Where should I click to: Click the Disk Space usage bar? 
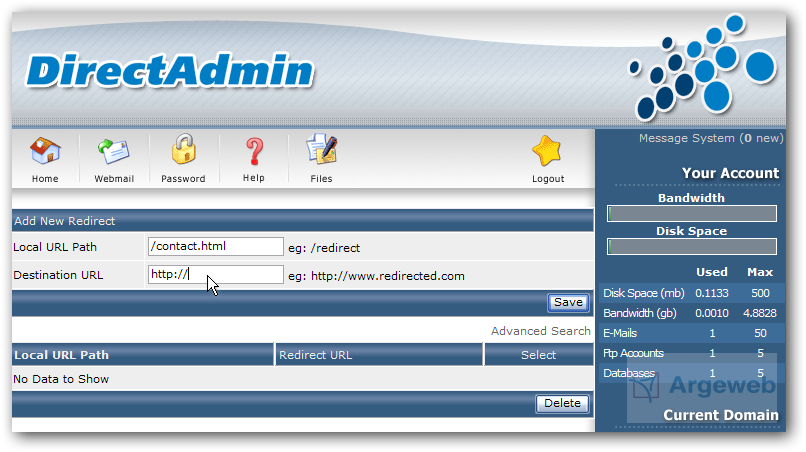coord(692,246)
